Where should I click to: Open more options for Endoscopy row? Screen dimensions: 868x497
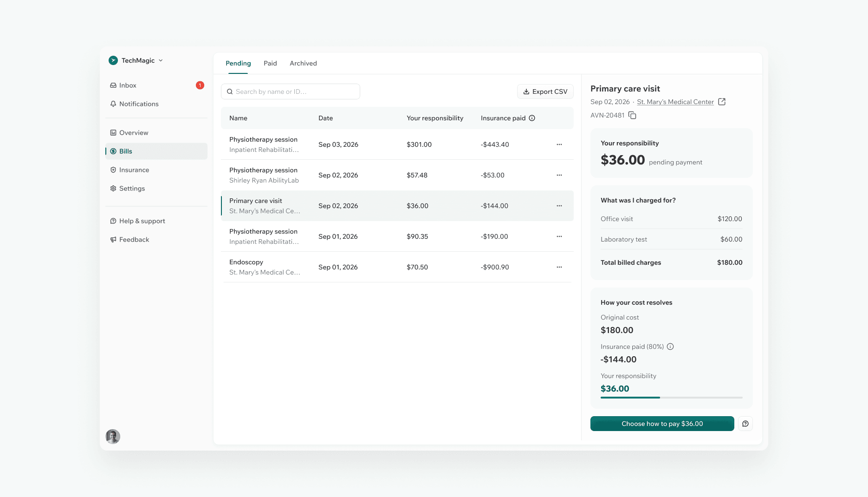559,267
